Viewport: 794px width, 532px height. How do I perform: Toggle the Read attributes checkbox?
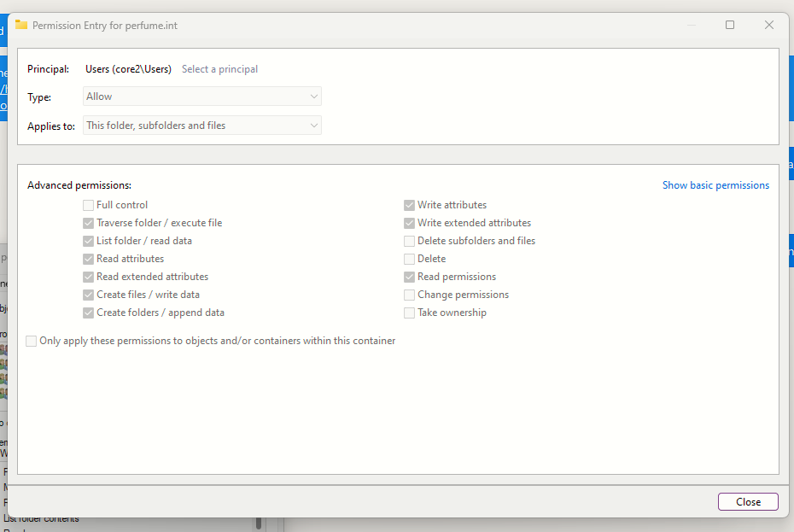pos(89,259)
